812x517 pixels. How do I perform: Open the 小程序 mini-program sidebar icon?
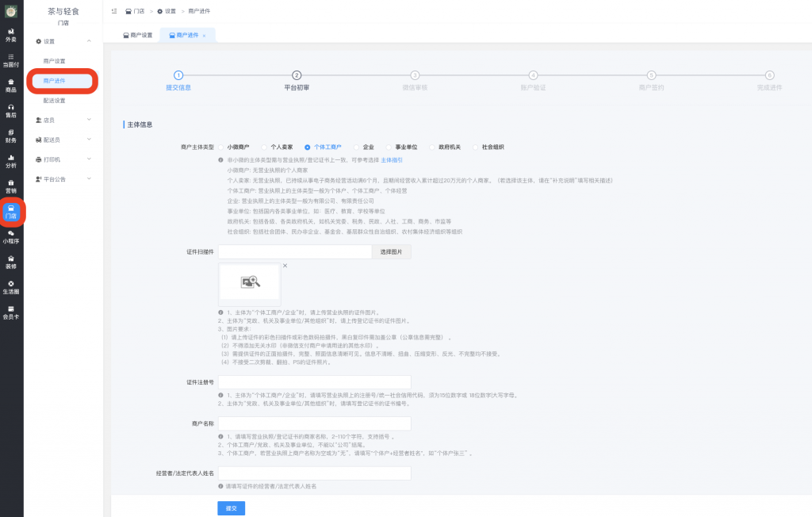coord(11,236)
